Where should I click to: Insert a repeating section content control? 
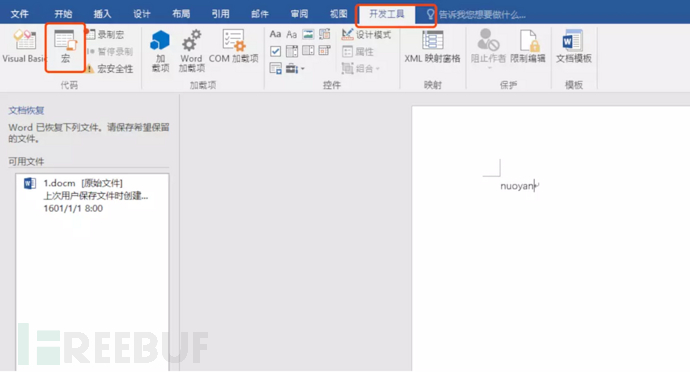(x=275, y=69)
